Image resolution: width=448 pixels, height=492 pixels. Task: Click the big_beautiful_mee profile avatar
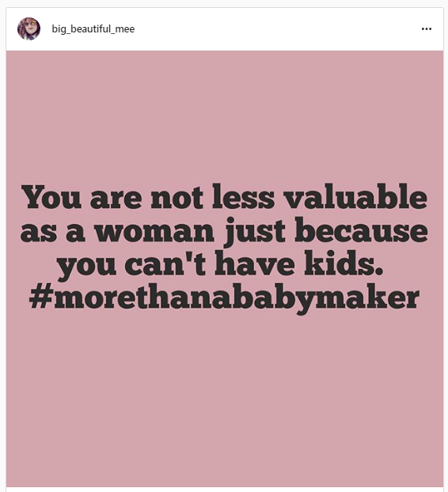28,28
